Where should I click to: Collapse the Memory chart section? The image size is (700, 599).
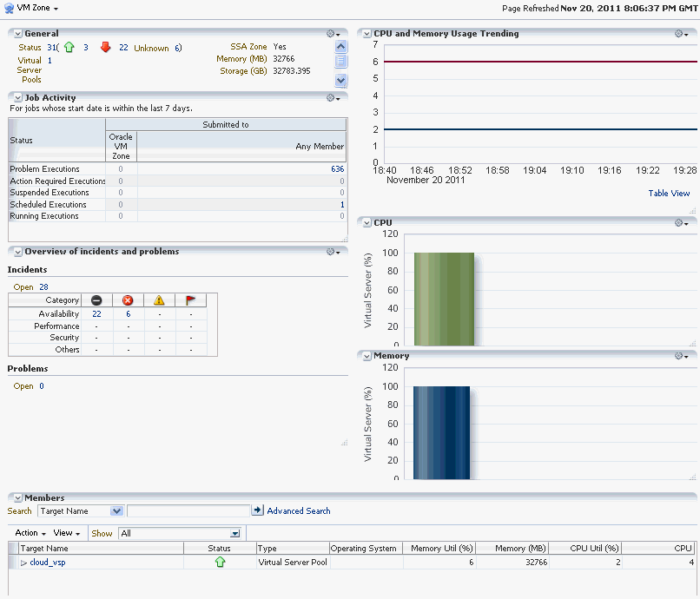[x=367, y=356]
